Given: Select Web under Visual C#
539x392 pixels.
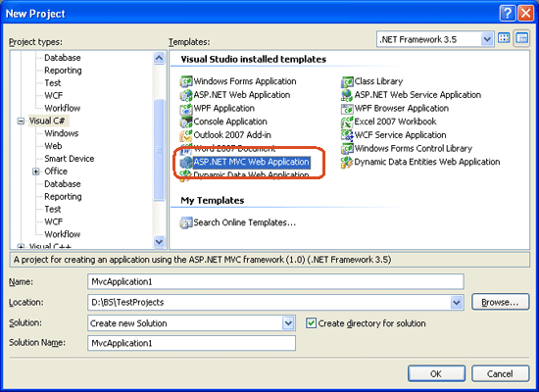Looking at the screenshot, I should click(53, 146).
